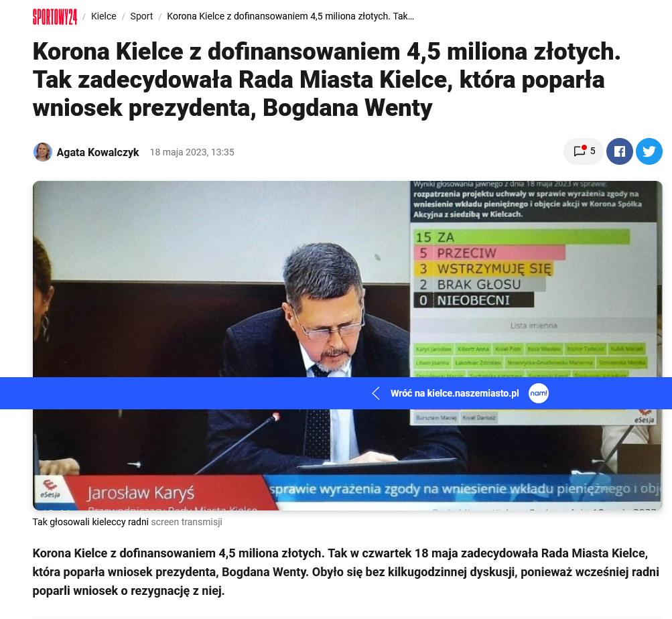Viewport: 672px width, 619px height.
Task: Go to Sport breadcrumb
Action: coord(141,16)
